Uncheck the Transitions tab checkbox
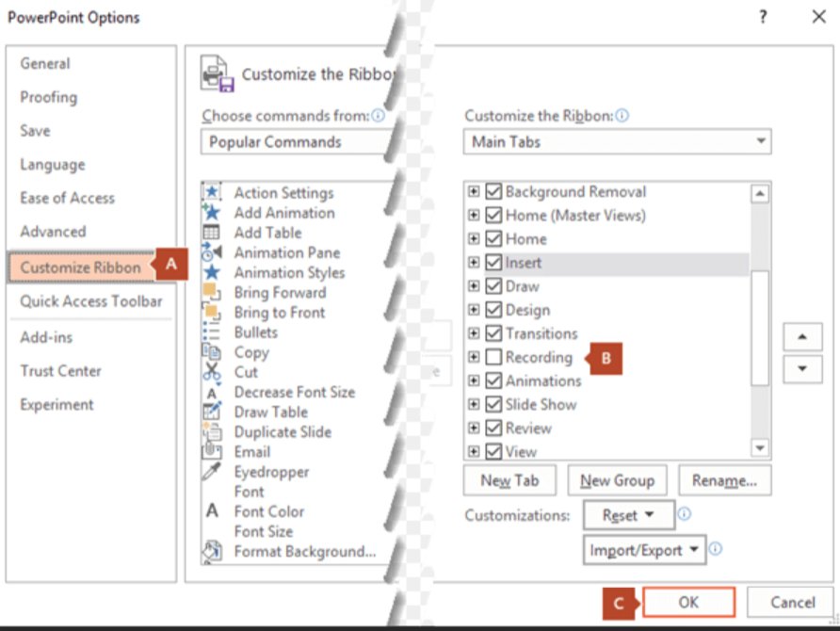This screenshot has height=631, width=840. pyautogui.click(x=493, y=333)
